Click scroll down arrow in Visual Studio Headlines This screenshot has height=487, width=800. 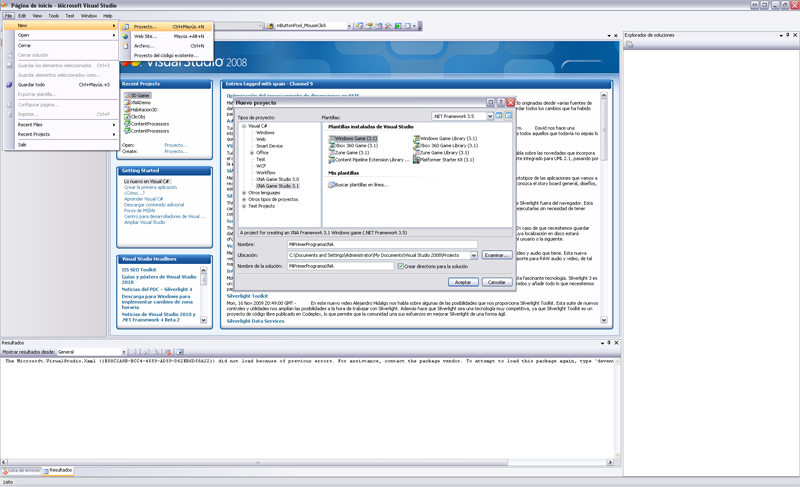click(204, 320)
